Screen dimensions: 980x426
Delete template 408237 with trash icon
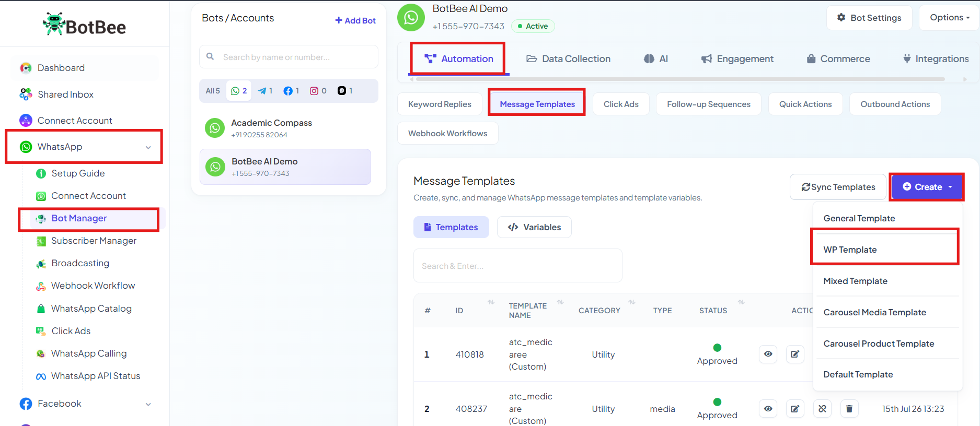tap(849, 409)
